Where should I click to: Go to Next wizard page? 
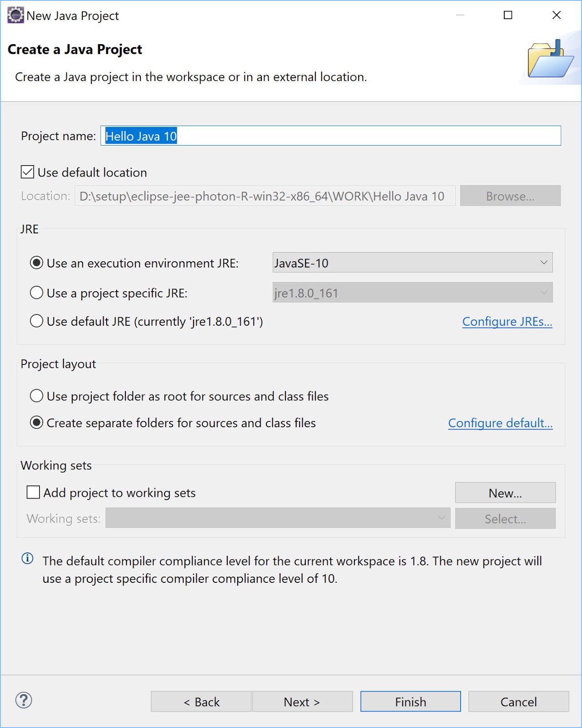[x=302, y=702]
